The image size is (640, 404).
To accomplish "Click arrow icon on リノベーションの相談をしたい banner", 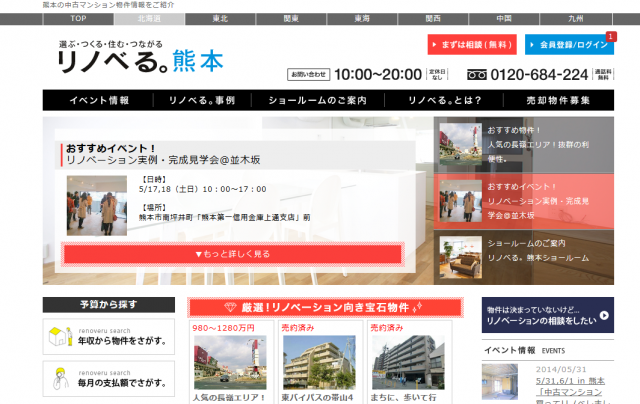I will 605,316.
